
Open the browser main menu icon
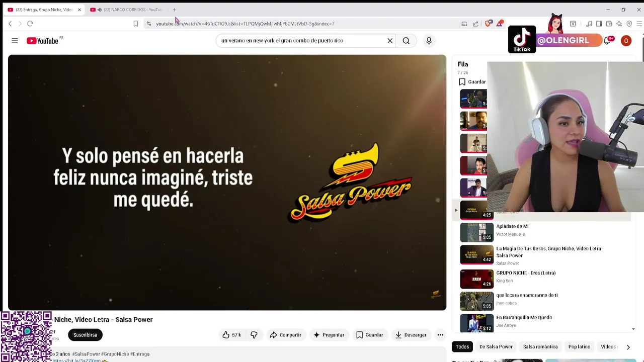tap(639, 24)
